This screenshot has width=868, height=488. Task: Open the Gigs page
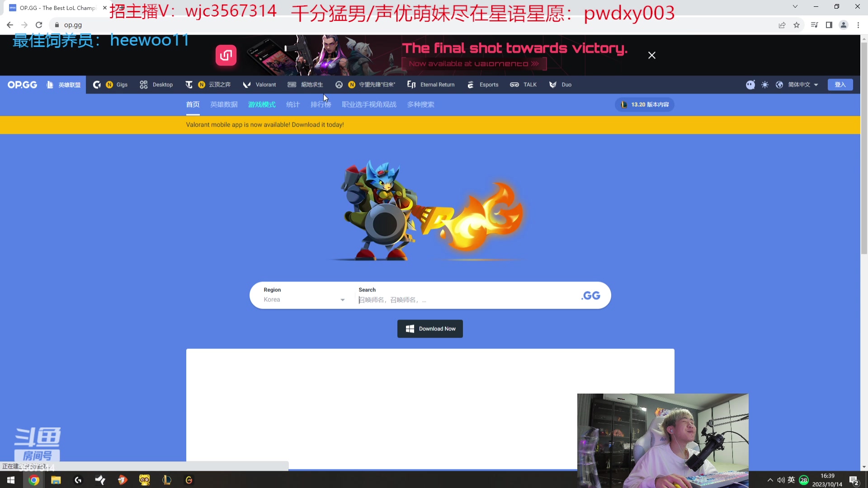[x=110, y=84]
